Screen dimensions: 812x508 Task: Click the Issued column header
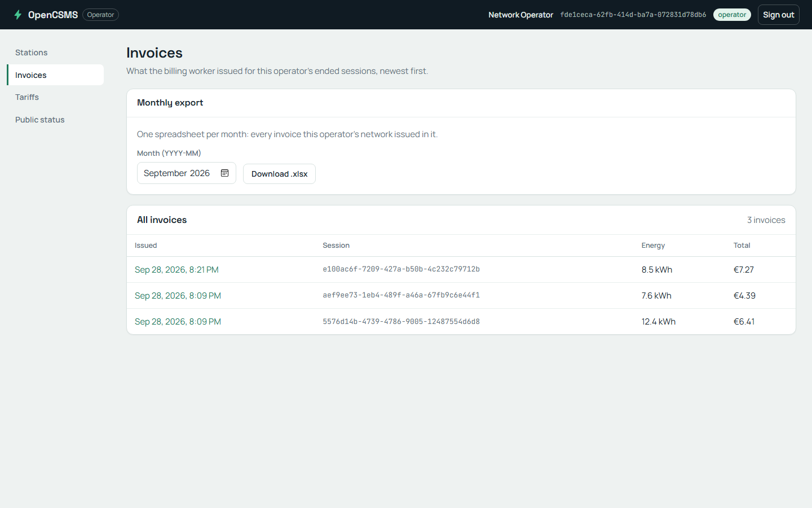145,246
